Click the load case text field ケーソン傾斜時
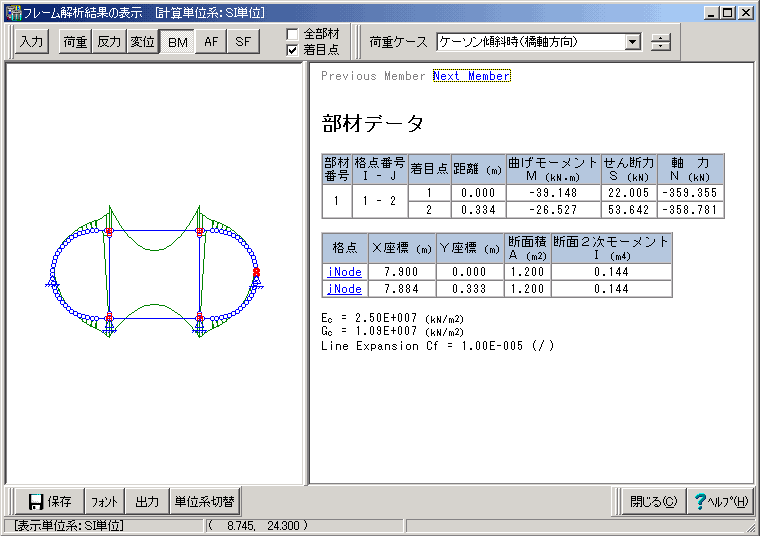 [530, 42]
